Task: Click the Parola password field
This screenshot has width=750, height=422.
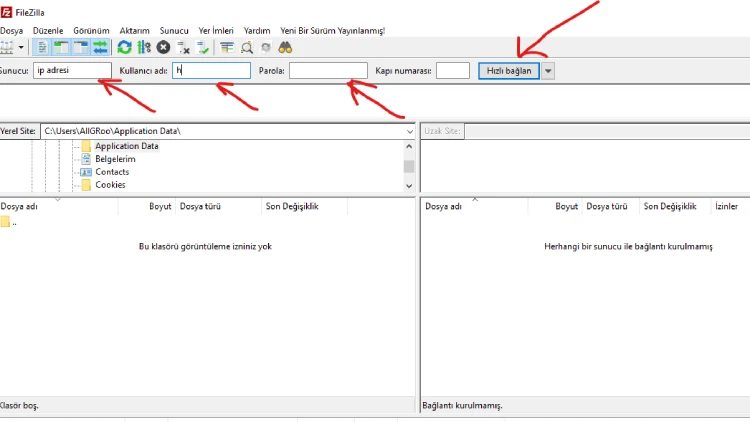Action: coord(328,70)
